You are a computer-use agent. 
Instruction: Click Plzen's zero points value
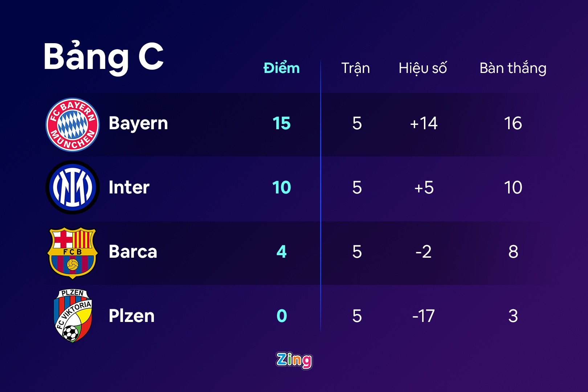pos(282,316)
